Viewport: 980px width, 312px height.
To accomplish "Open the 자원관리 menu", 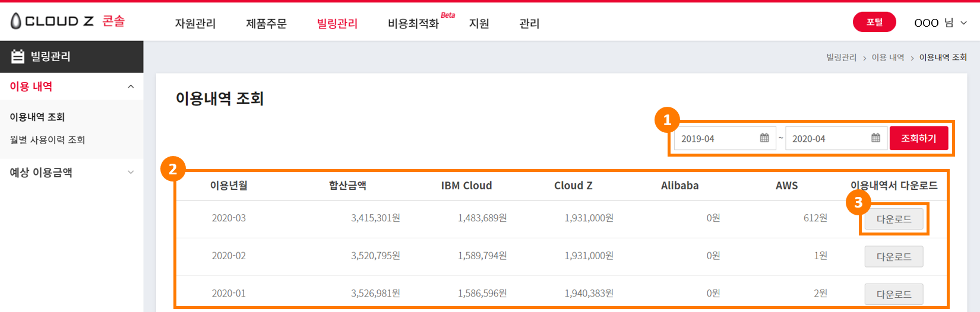I will tap(195, 24).
